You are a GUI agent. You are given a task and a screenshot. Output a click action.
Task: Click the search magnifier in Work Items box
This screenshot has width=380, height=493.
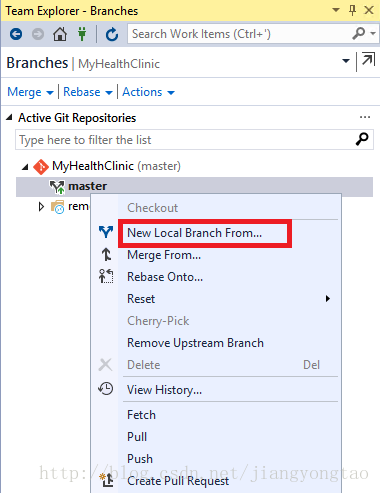(x=359, y=33)
